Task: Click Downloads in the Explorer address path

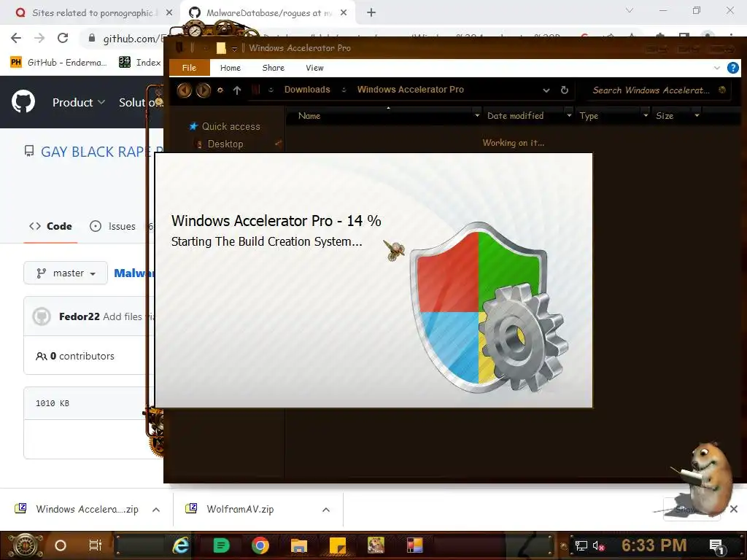Action: tap(307, 90)
